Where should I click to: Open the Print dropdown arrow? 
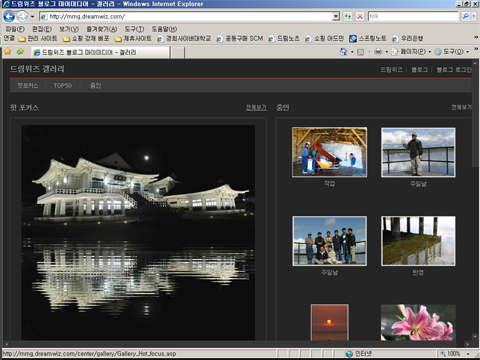coord(387,52)
